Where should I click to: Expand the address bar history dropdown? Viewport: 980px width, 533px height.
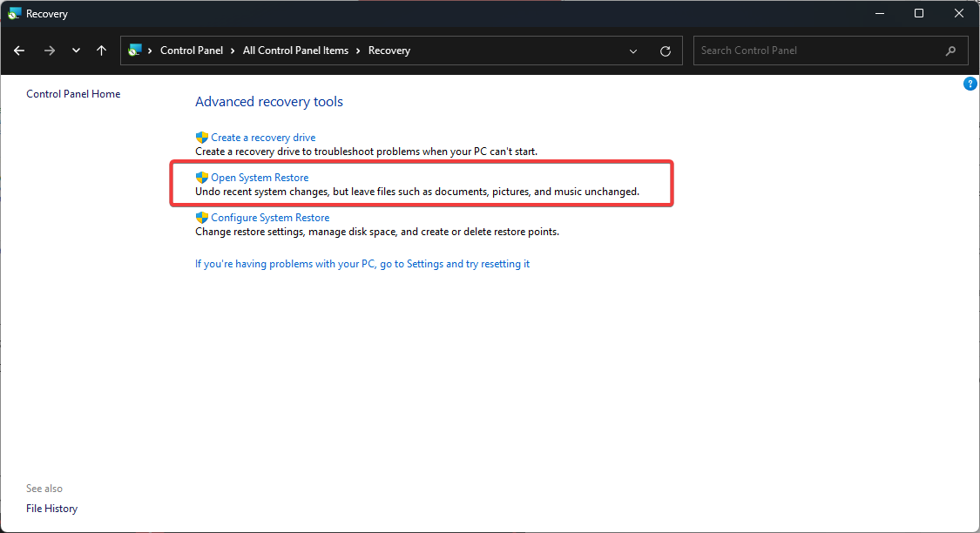(633, 51)
